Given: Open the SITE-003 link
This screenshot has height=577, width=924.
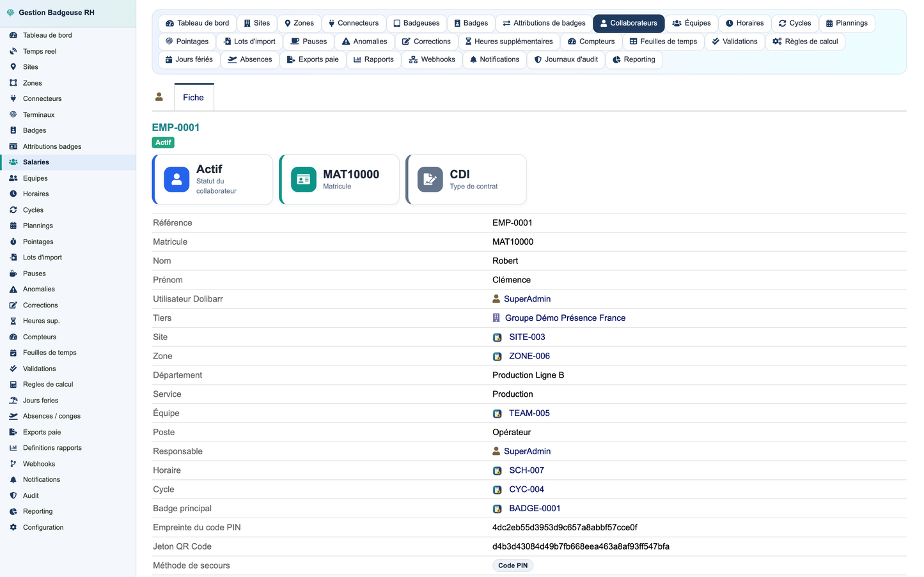Looking at the screenshot, I should click(527, 337).
